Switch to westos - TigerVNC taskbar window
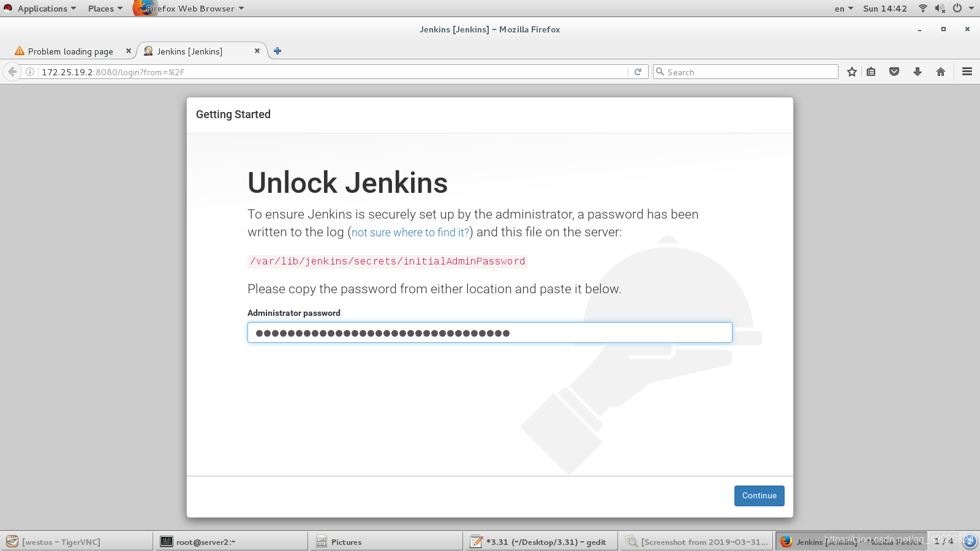980x551 pixels. pos(77,541)
